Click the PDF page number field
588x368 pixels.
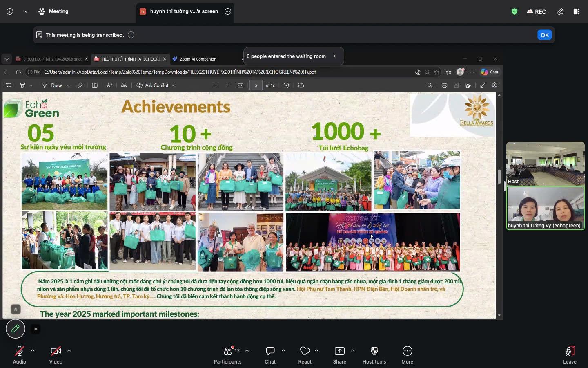tap(256, 85)
